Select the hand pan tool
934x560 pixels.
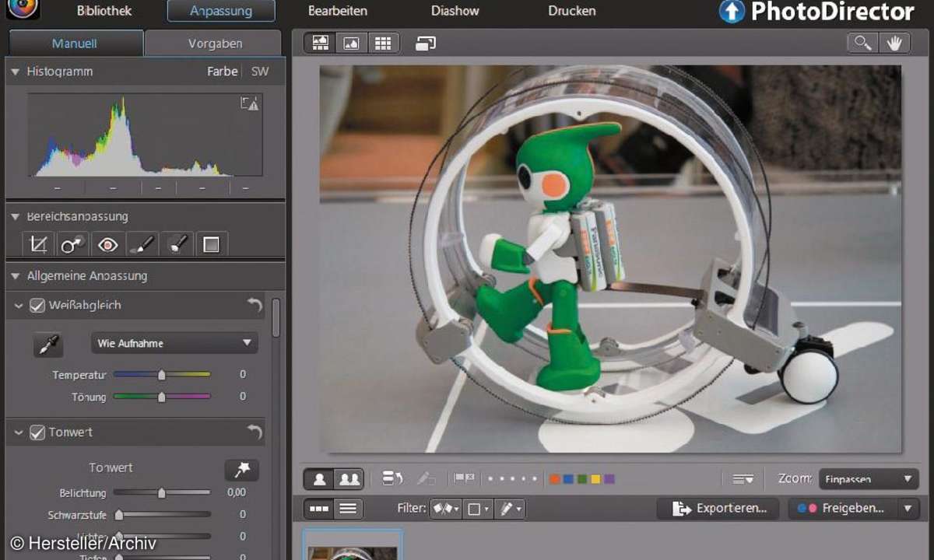coord(894,44)
